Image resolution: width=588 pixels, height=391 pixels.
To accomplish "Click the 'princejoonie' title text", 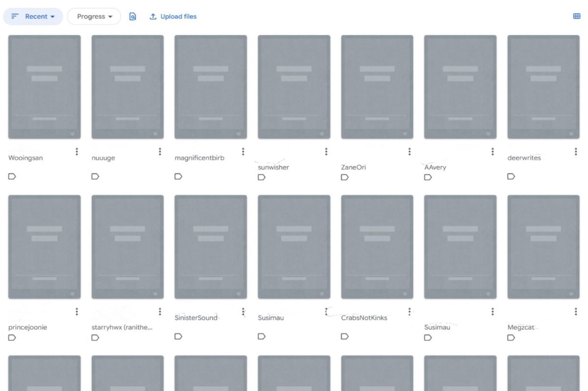I will pyautogui.click(x=28, y=327).
